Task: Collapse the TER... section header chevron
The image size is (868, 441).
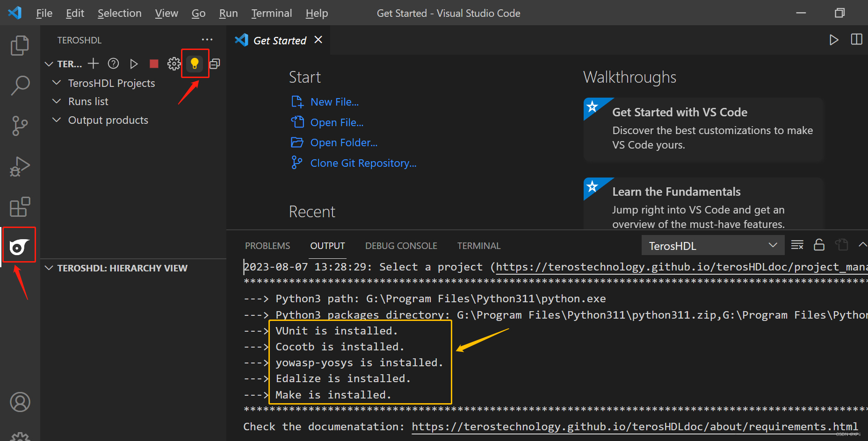Action: coord(49,64)
